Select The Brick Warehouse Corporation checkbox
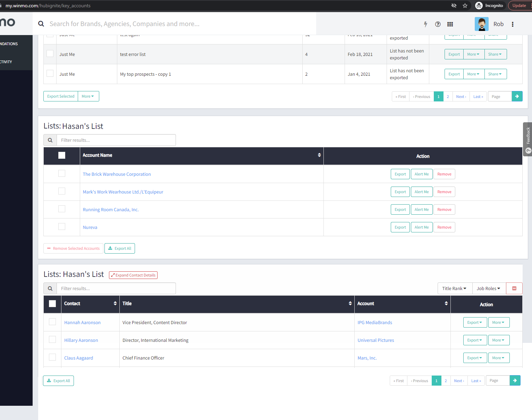Image resolution: width=532 pixels, height=420 pixels. 62,173
